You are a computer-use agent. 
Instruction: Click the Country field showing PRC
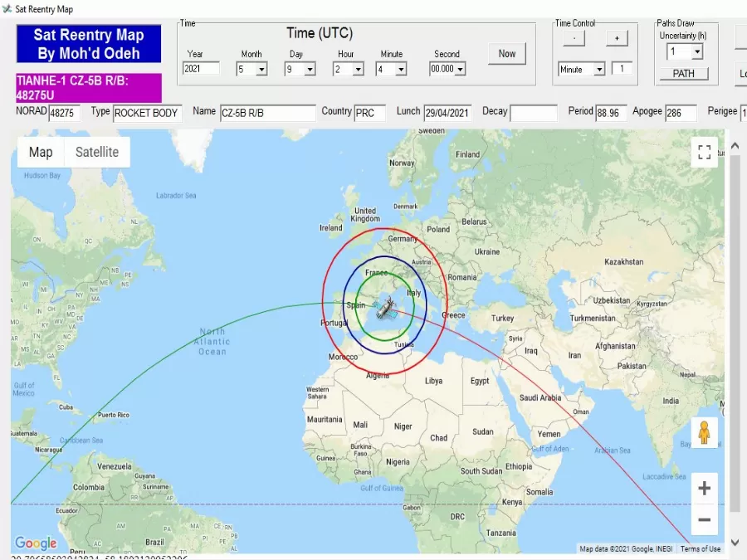coord(369,113)
